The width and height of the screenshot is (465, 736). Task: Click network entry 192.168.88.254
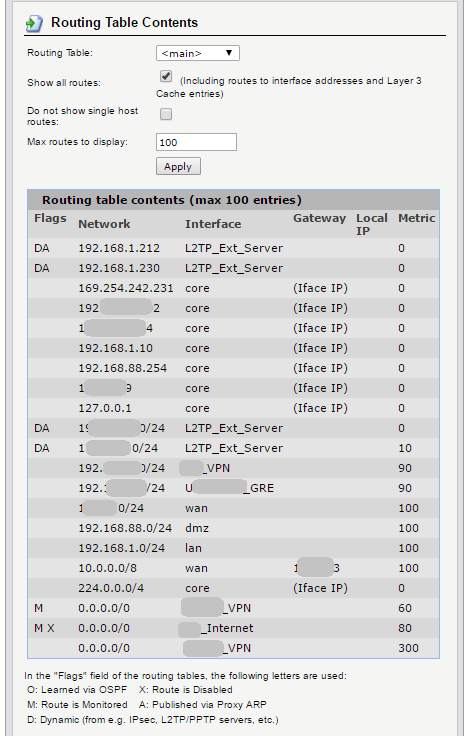coord(122,368)
